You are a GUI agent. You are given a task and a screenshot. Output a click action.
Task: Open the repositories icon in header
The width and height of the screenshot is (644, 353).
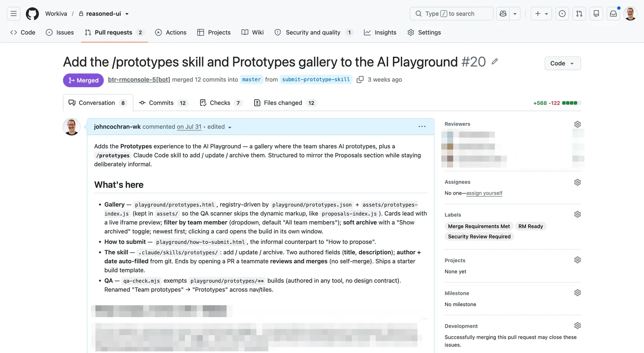(x=596, y=14)
